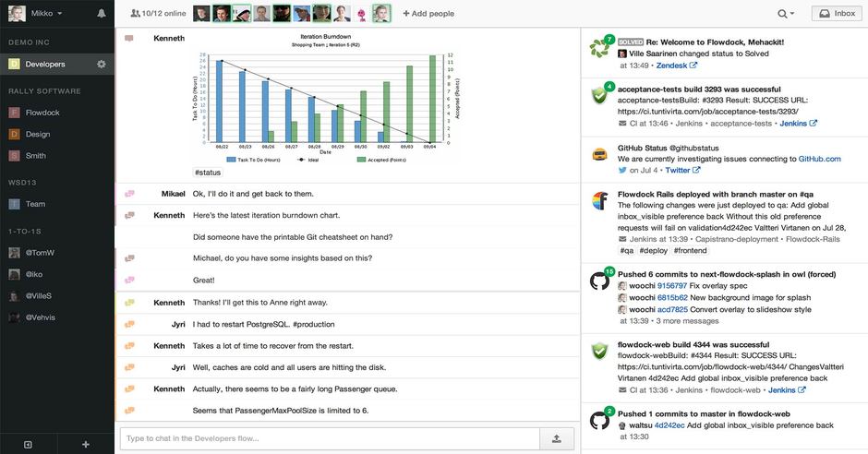868x454 pixels.
Task: Click the chat message input field
Action: [x=328, y=439]
